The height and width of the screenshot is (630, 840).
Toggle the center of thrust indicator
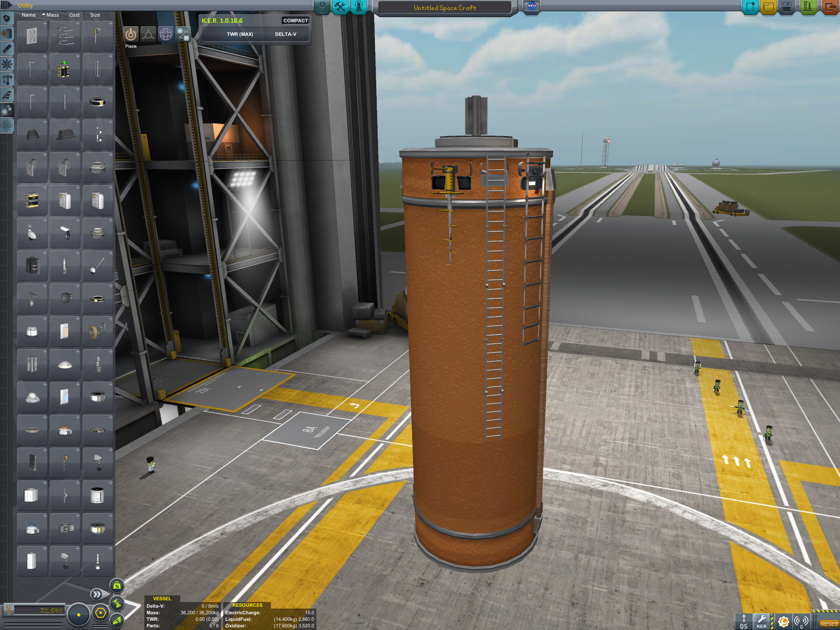coord(117,603)
